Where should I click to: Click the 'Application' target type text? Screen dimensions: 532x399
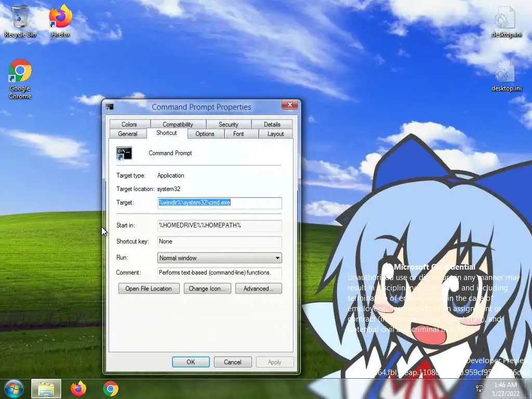[170, 176]
